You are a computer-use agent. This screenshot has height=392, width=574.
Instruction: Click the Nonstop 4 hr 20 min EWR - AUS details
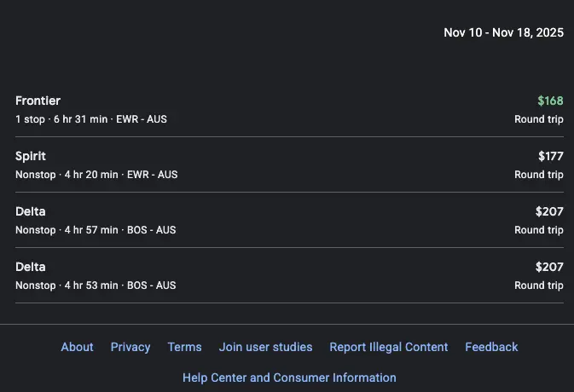tap(96, 175)
